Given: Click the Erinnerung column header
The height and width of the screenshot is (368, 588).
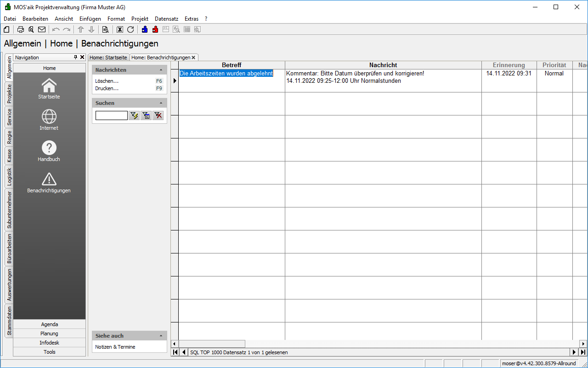Looking at the screenshot, I should 509,65.
